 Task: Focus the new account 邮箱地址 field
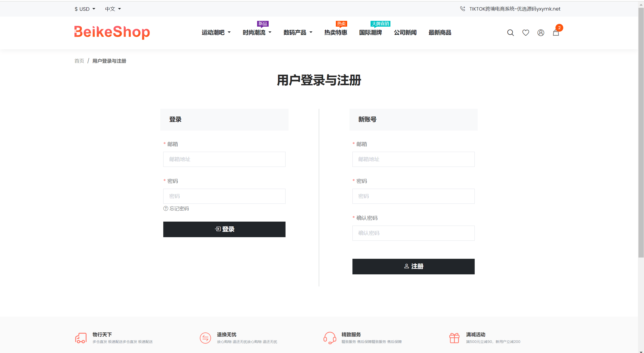[x=413, y=159]
